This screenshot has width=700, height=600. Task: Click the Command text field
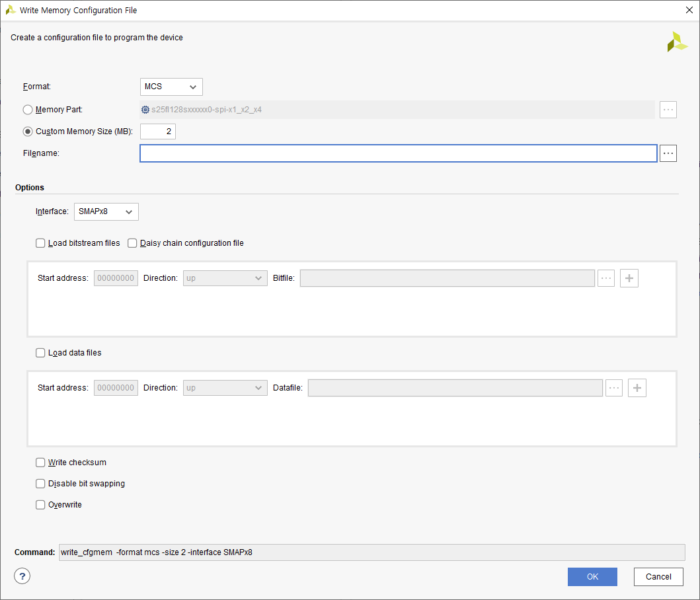372,552
